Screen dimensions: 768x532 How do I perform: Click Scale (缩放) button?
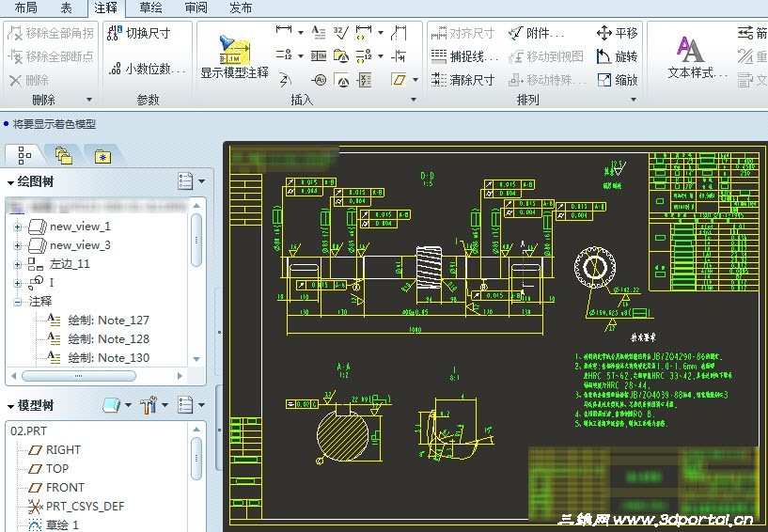[x=618, y=80]
